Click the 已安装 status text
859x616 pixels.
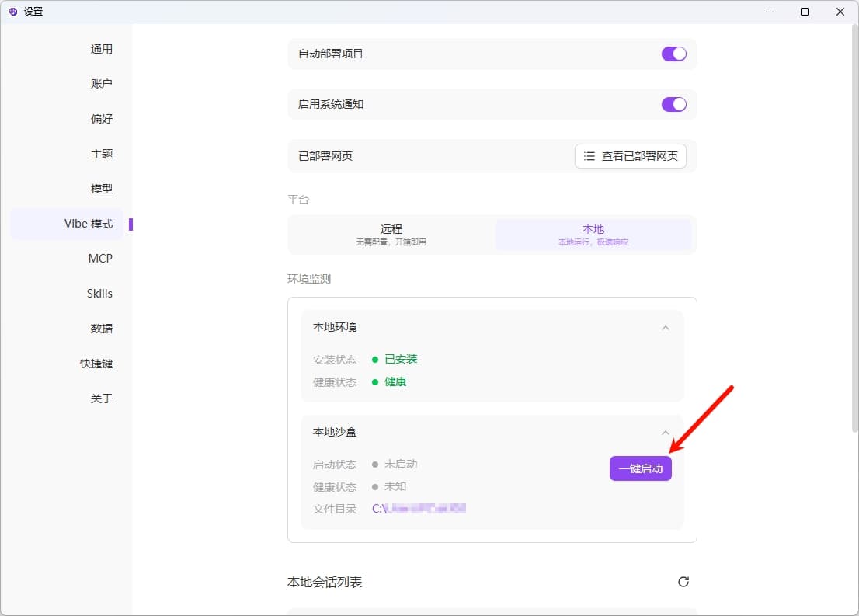[x=401, y=360]
